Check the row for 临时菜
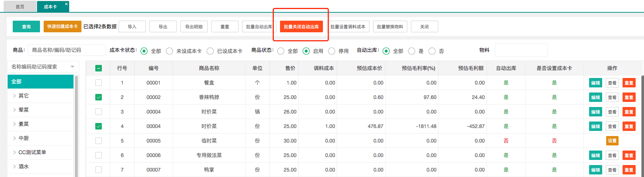This screenshot has width=644, height=177. 99,141
